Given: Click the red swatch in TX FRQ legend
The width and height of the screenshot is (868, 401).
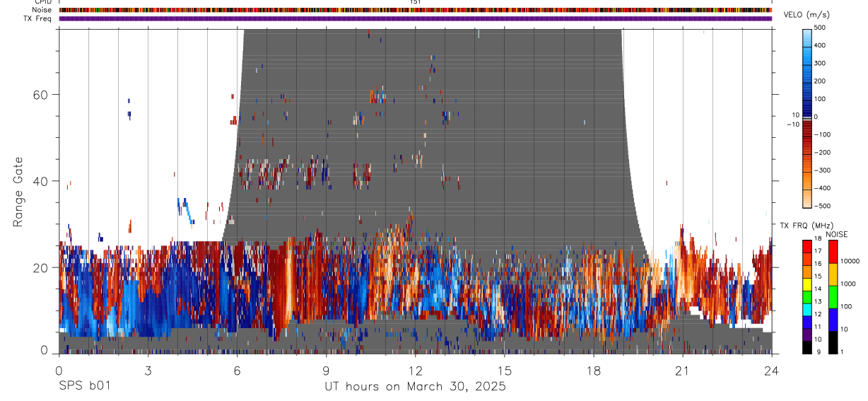Looking at the screenshot, I should (x=807, y=247).
